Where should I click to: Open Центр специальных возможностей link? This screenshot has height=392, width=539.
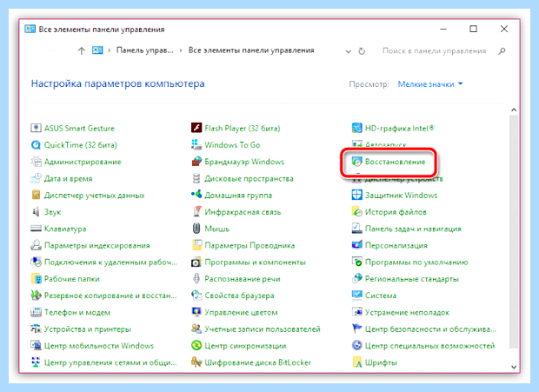[429, 346]
